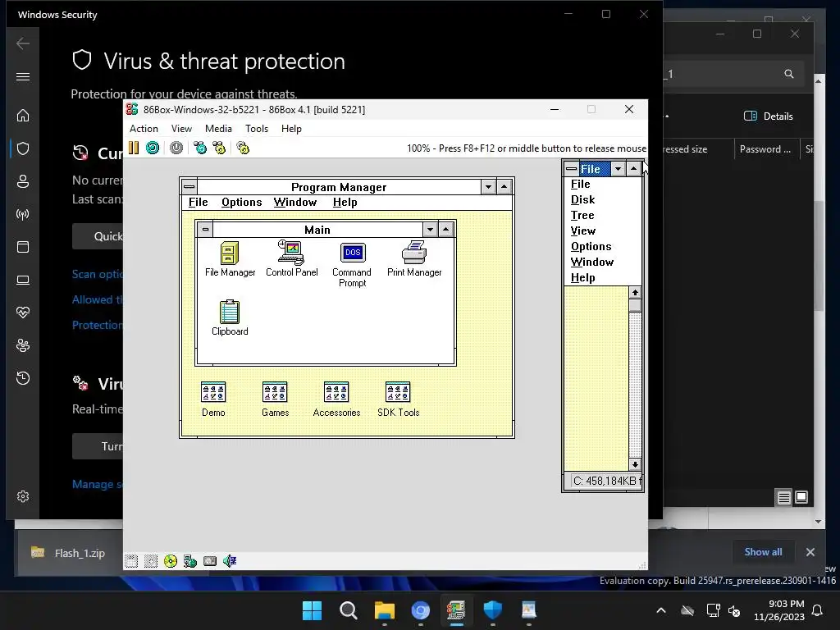Viewport: 840px width, 630px height.
Task: Click the Password column header
Action: tap(765, 149)
